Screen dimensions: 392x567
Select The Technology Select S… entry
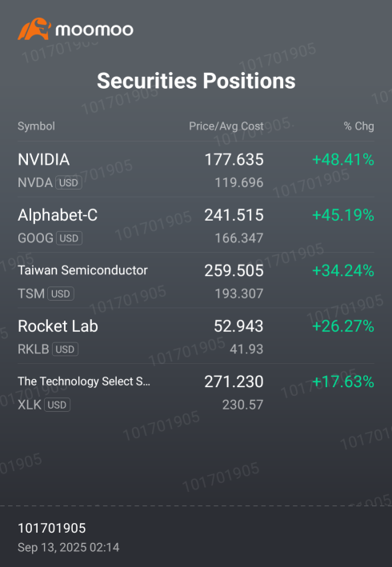pyautogui.click(x=196, y=392)
